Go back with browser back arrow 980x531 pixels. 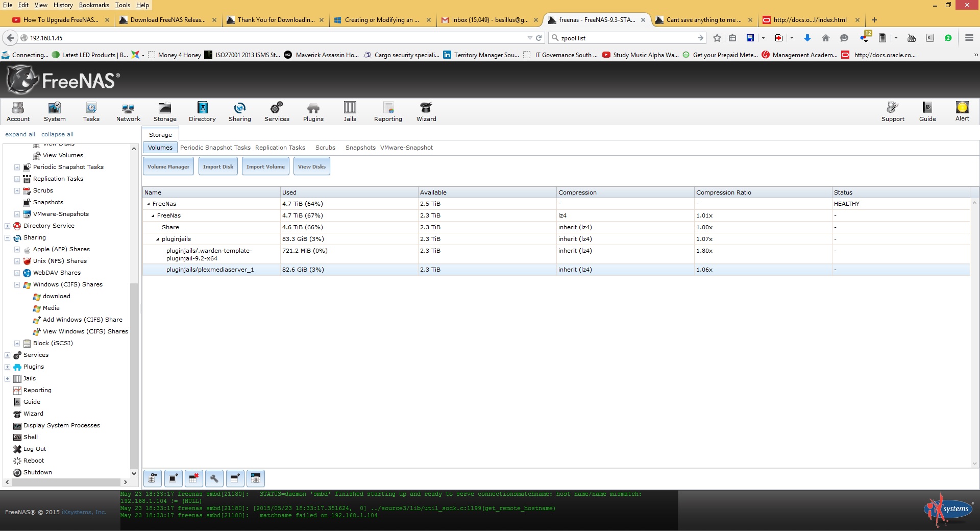(10, 38)
